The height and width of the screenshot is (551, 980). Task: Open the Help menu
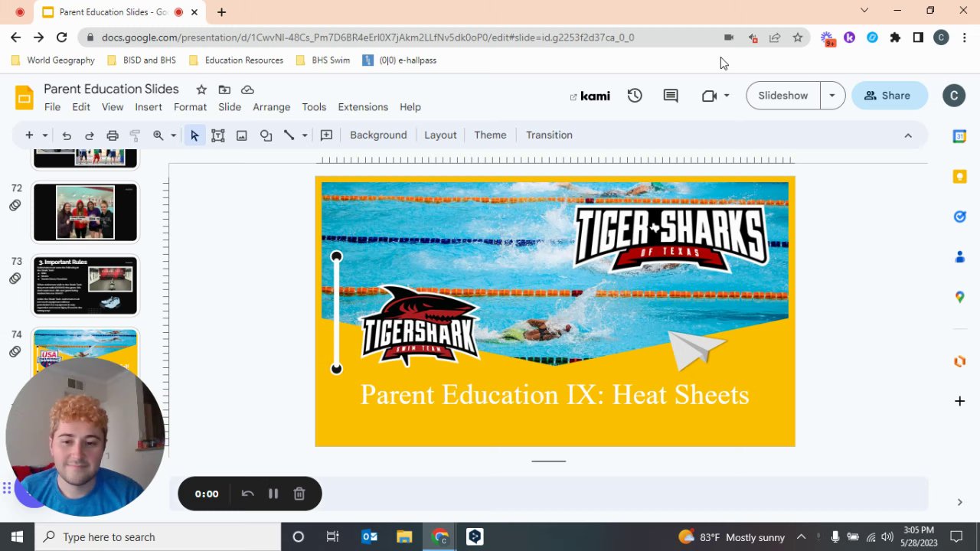click(x=410, y=107)
